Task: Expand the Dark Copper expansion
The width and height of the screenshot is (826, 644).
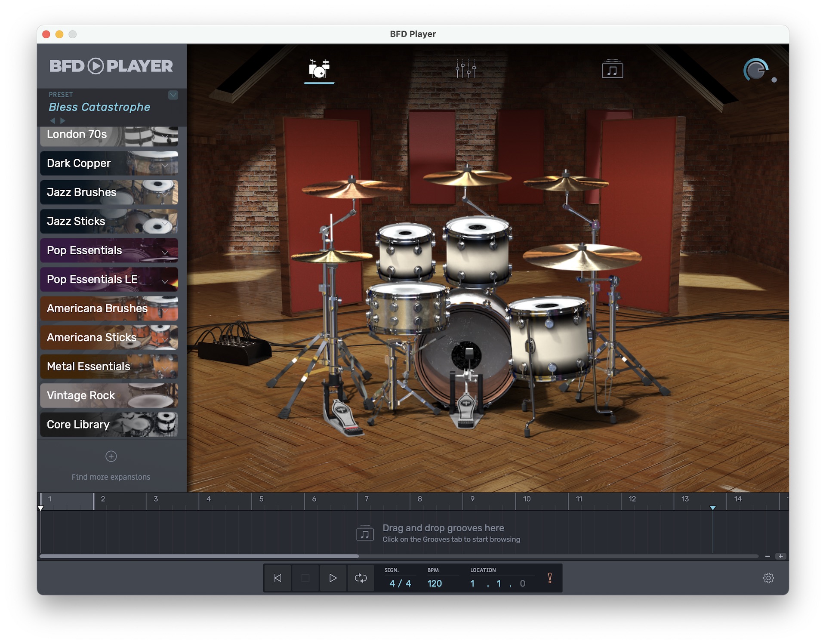Action: pyautogui.click(x=165, y=165)
